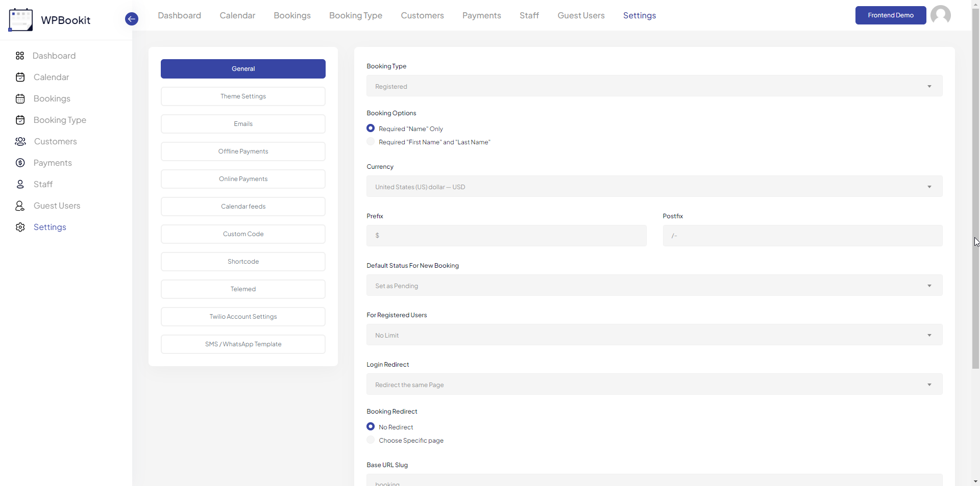
Task: Click the back arrow next to WPBookit logo
Action: click(131, 19)
